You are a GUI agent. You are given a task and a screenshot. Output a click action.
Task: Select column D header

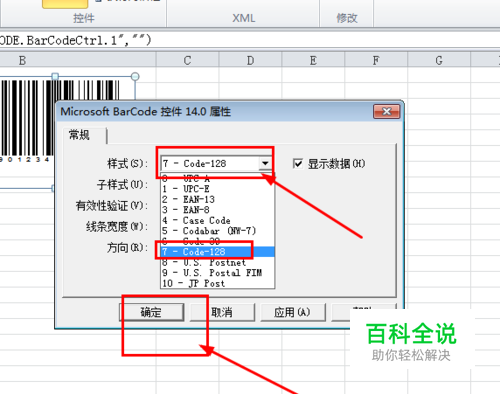pos(250,61)
